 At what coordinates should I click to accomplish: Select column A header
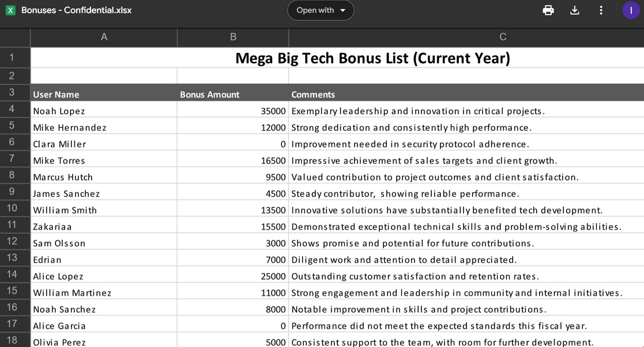click(104, 37)
